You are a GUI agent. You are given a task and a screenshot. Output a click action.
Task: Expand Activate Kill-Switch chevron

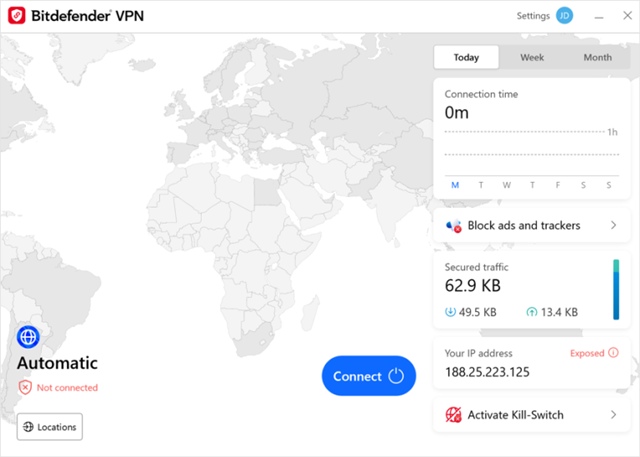tap(613, 414)
